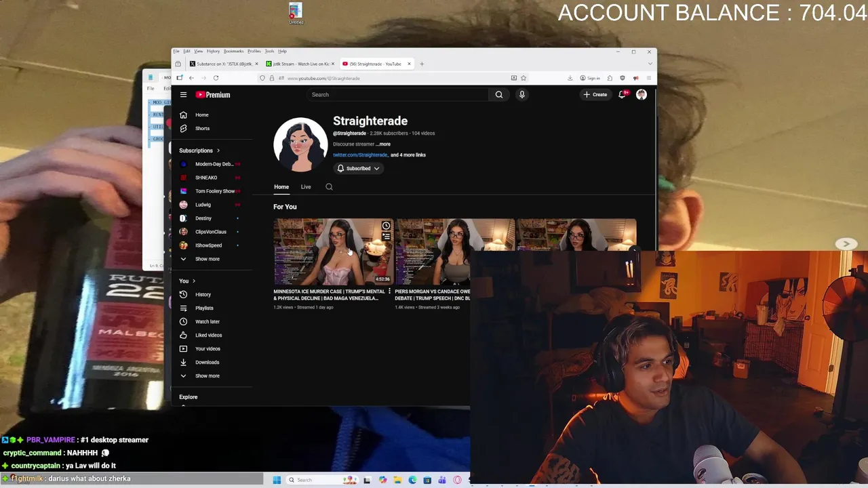The width and height of the screenshot is (868, 488).
Task: Open Opera GX from taskbar
Action: pyautogui.click(x=457, y=480)
